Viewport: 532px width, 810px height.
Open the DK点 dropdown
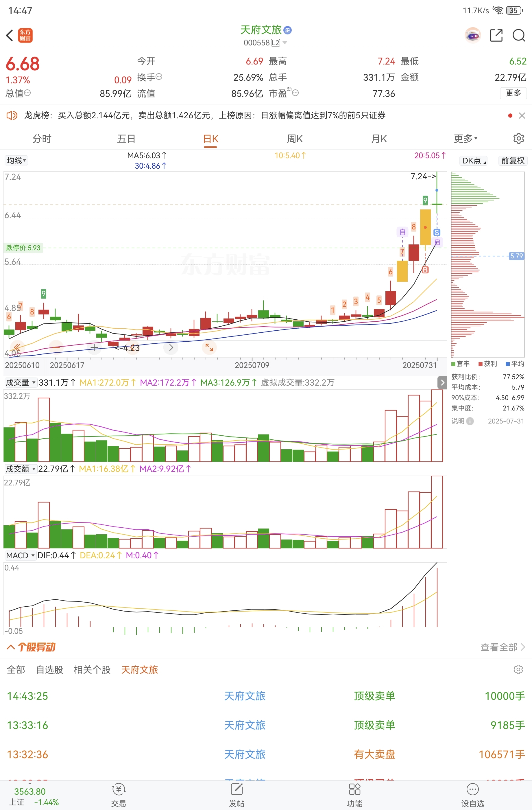click(x=474, y=161)
